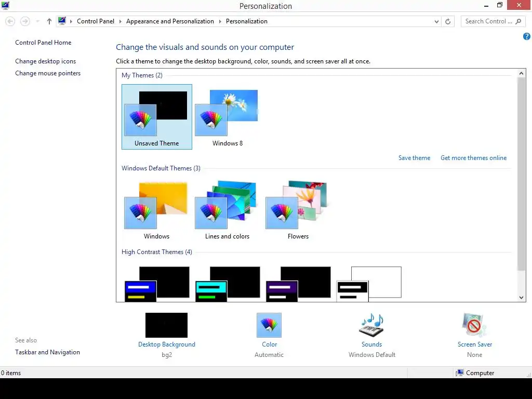Open the Sounds keyboard icon
Screen dimensions: 532x399
(371, 325)
